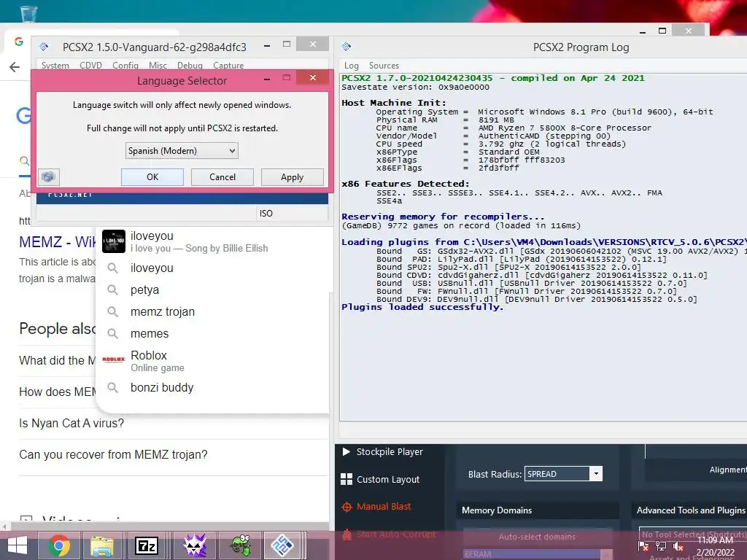
Task: Choose the memes search suggestion
Action: [x=212, y=334]
